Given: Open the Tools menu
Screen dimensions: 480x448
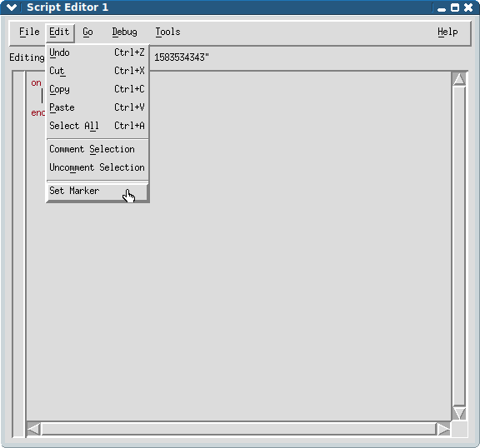Looking at the screenshot, I should tap(167, 32).
